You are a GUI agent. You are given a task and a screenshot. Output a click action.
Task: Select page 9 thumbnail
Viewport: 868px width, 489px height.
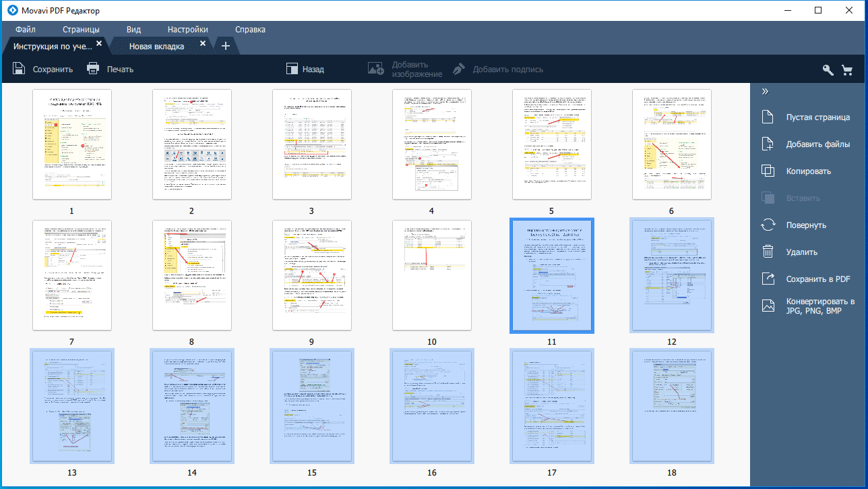point(311,275)
